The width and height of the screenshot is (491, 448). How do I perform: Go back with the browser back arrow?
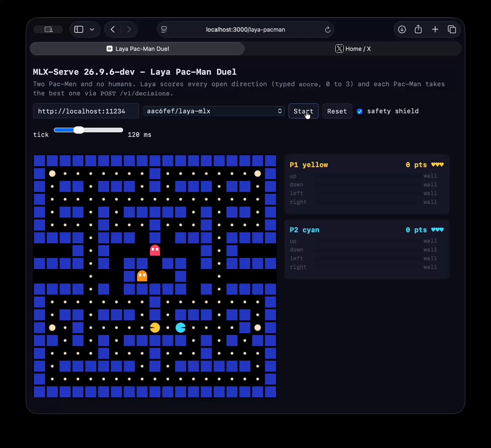pos(113,29)
